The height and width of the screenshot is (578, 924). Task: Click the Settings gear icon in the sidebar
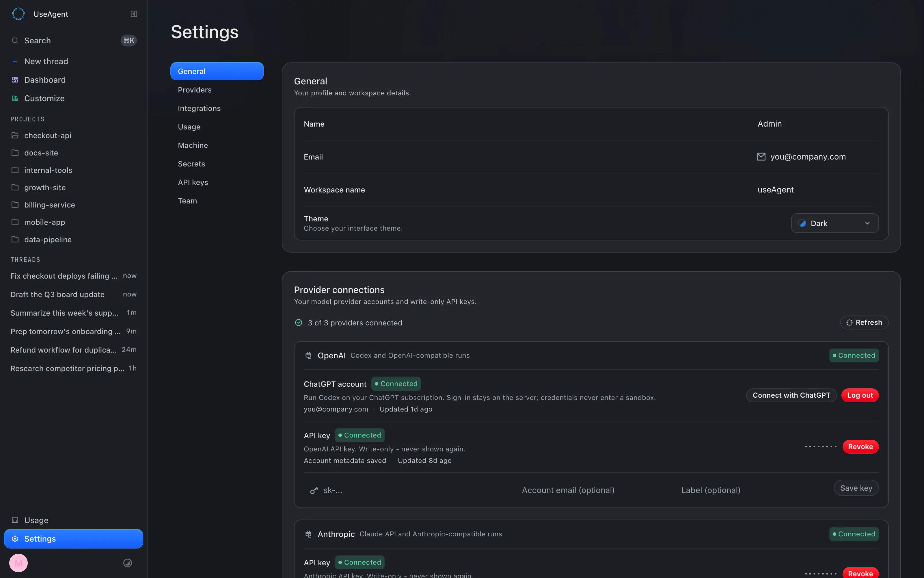pos(15,539)
